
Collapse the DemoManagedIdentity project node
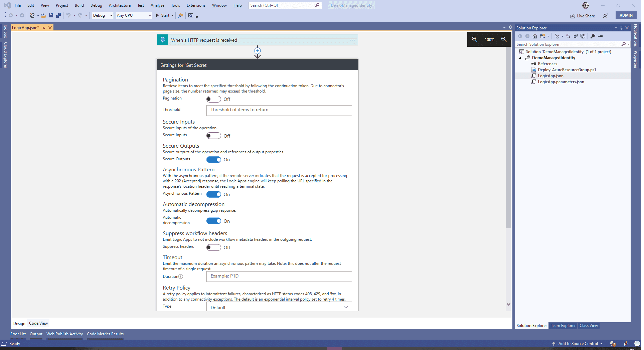pyautogui.click(x=520, y=58)
